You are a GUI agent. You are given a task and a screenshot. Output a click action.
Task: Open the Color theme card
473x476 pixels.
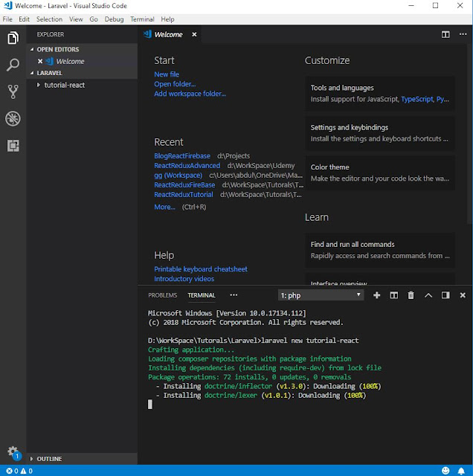(380, 173)
